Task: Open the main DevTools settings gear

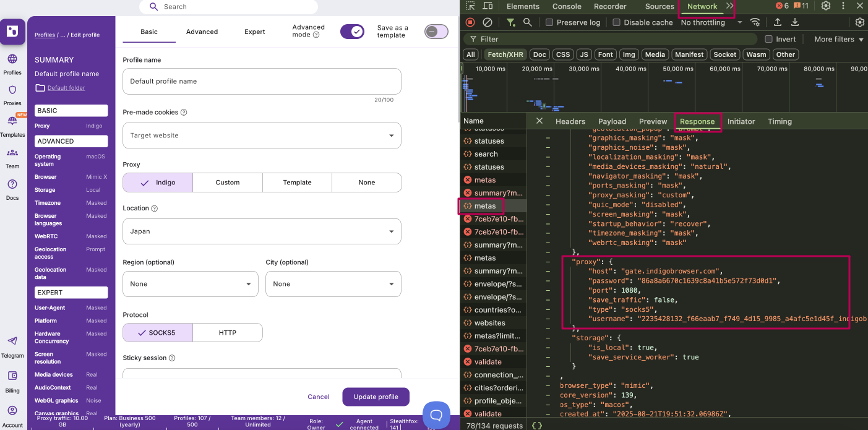Action: [826, 6]
